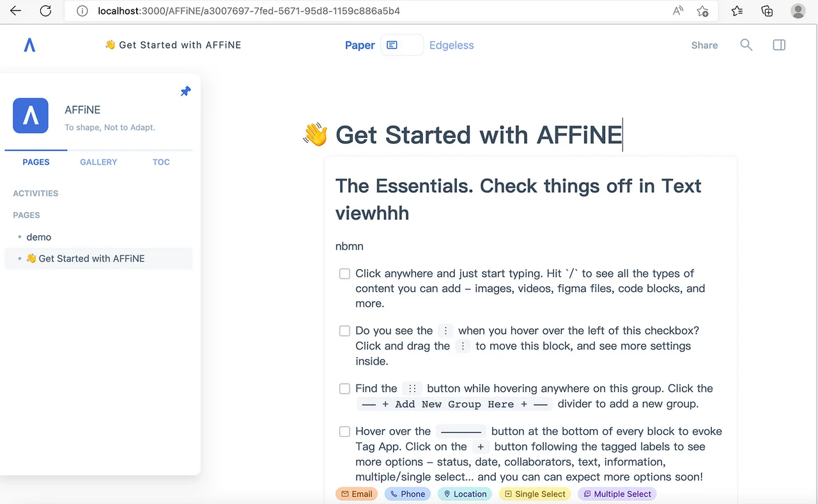Image resolution: width=818 pixels, height=504 pixels.
Task: Check the 'Hover over the' checkbox
Action: pos(344,431)
